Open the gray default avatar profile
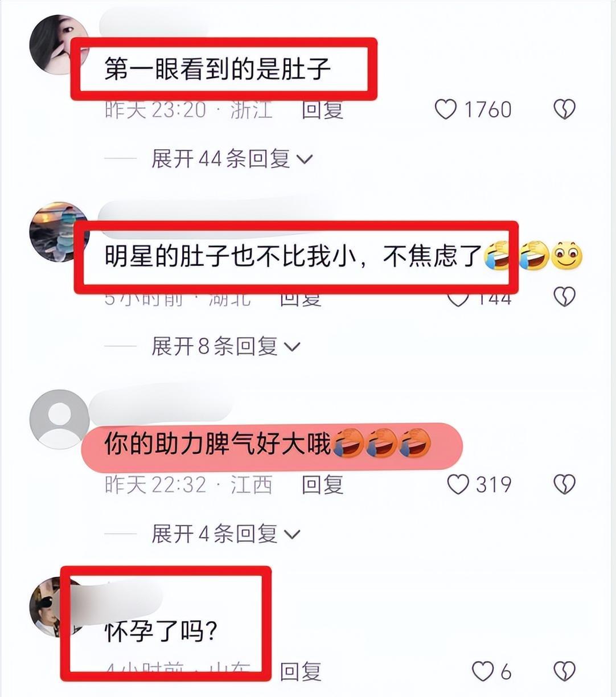The height and width of the screenshot is (697, 616). tap(59, 419)
